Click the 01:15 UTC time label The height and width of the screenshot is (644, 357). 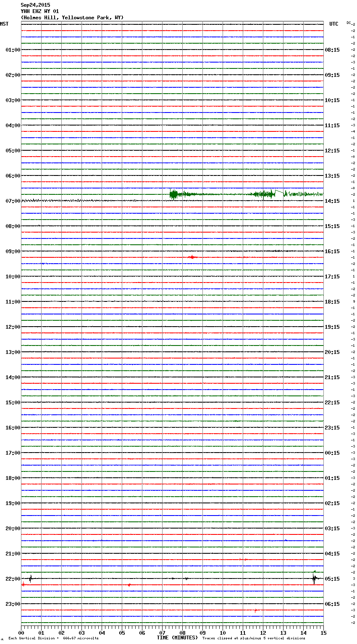click(332, 478)
